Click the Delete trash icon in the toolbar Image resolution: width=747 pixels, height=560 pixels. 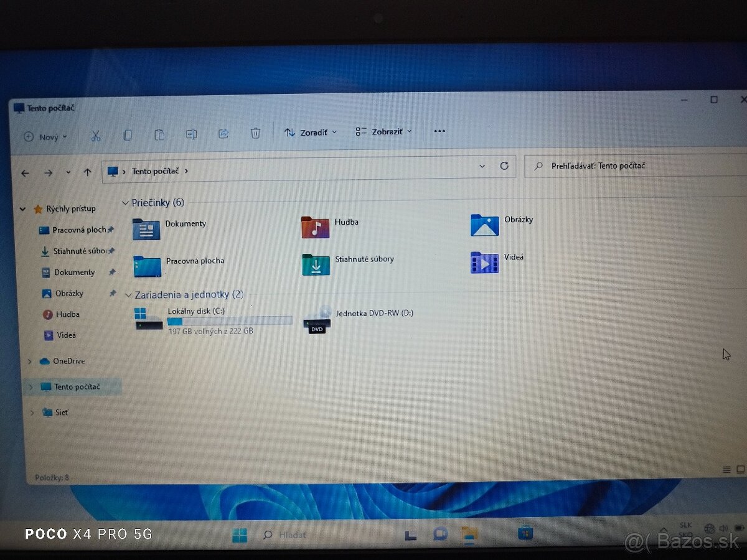[255, 133]
